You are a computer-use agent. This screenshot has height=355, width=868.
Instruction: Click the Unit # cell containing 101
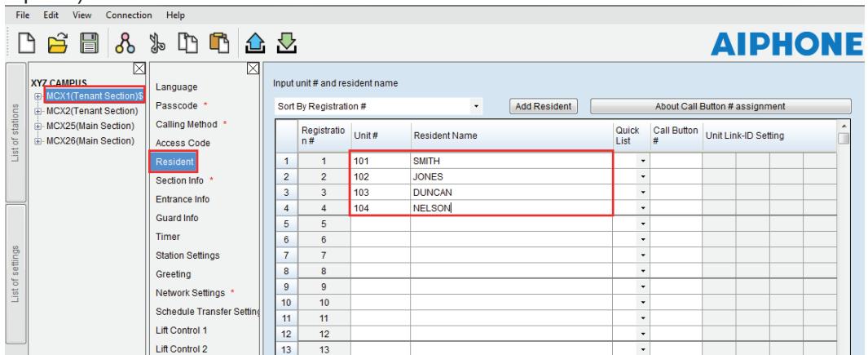click(381, 162)
